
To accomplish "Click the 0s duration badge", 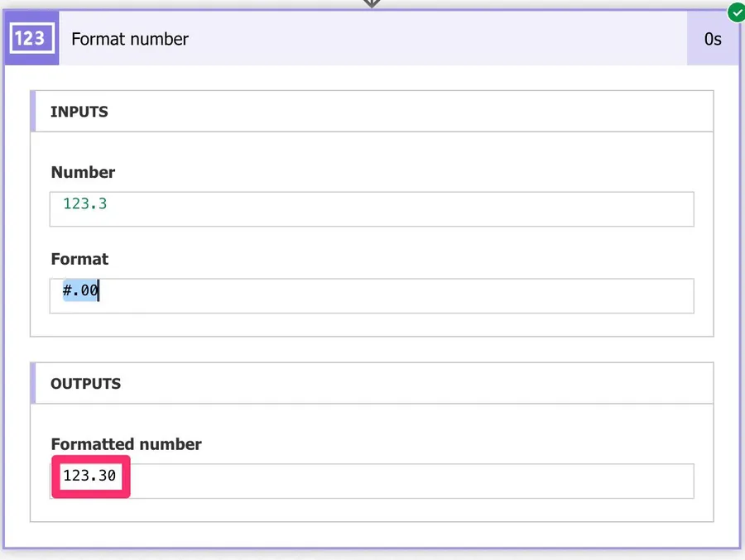I will tap(712, 39).
